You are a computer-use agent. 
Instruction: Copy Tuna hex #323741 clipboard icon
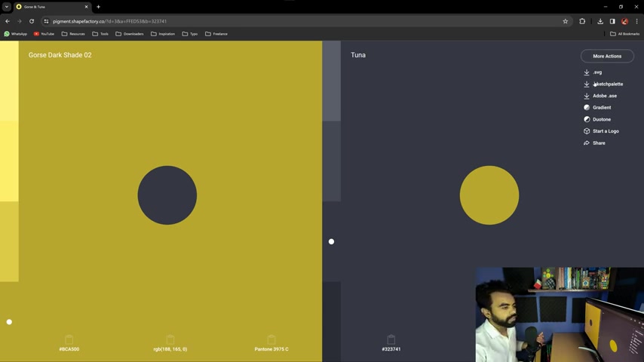(x=391, y=340)
